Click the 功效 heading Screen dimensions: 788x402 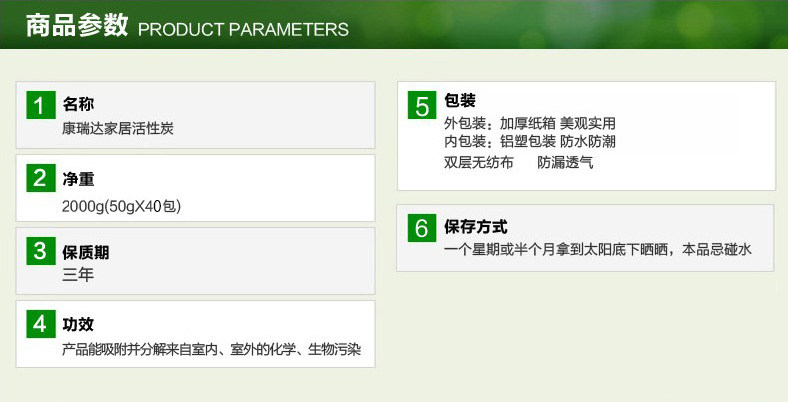coord(78,324)
